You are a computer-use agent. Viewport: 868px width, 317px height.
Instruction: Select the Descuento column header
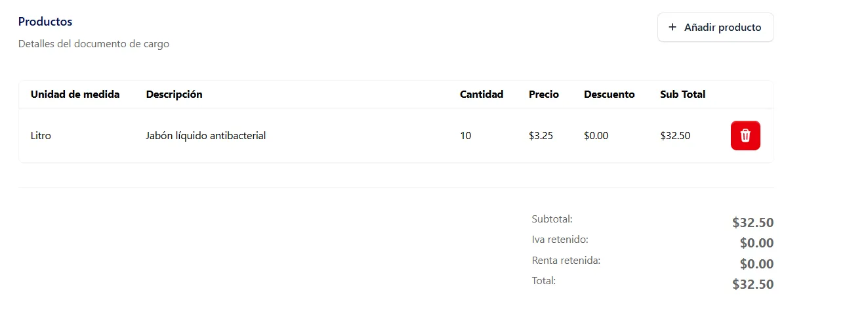[610, 95]
